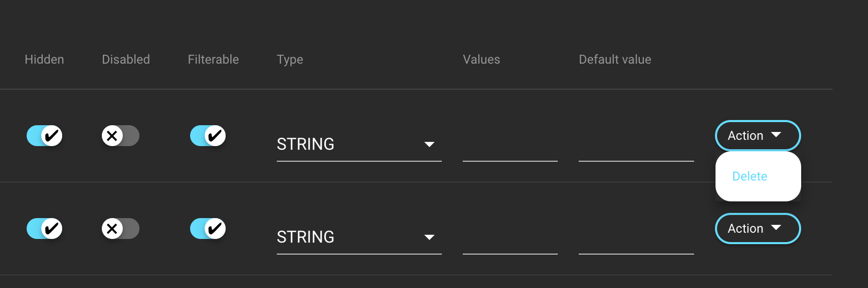
Task: Click the first row Action dropdown button
Action: (x=757, y=136)
